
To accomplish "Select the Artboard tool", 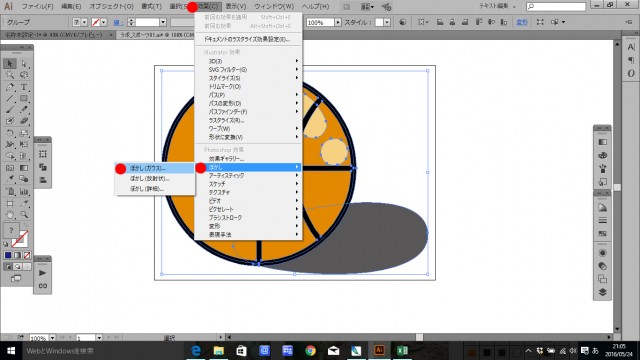I will point(10,203).
